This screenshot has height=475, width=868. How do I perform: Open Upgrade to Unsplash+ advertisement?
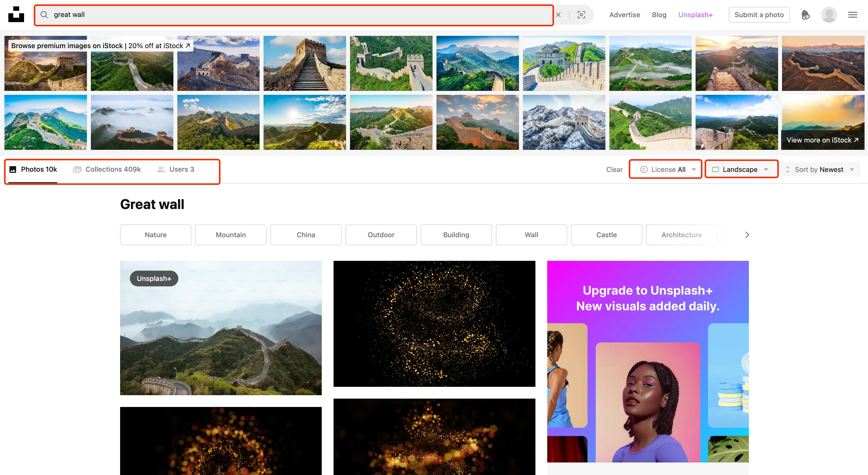click(x=648, y=362)
